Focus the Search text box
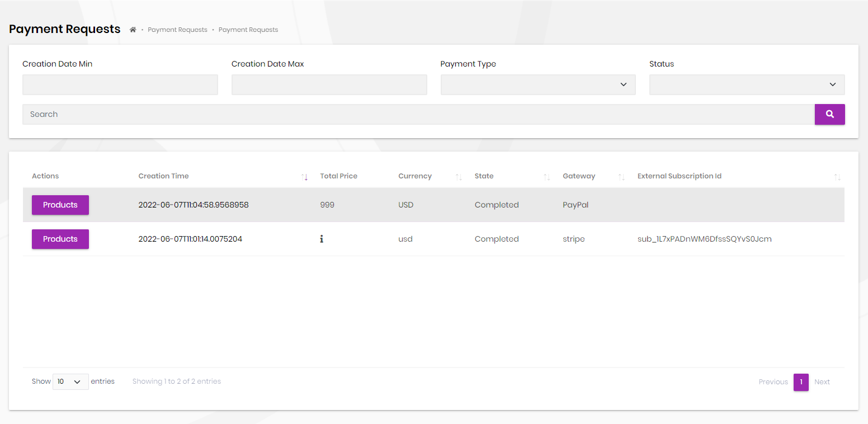 pyautogui.click(x=418, y=114)
